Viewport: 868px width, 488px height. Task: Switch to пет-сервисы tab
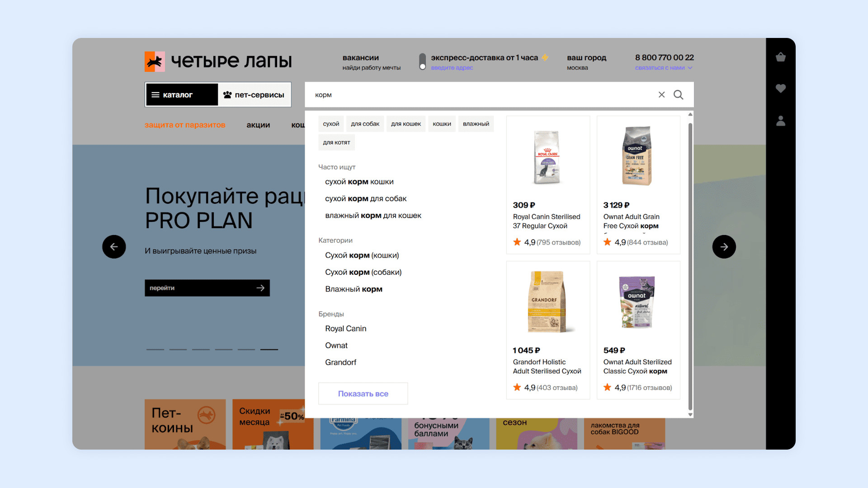coord(254,95)
